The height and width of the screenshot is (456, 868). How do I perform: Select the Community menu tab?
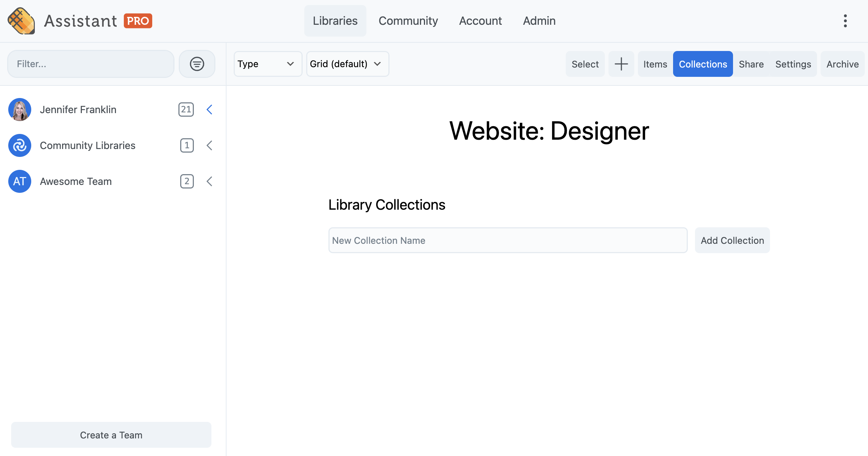(408, 21)
